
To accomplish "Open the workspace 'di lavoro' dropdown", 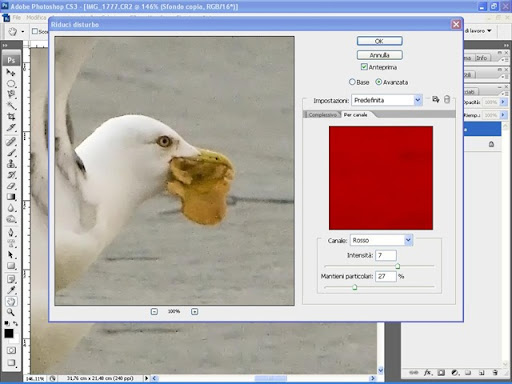I will [x=478, y=31].
